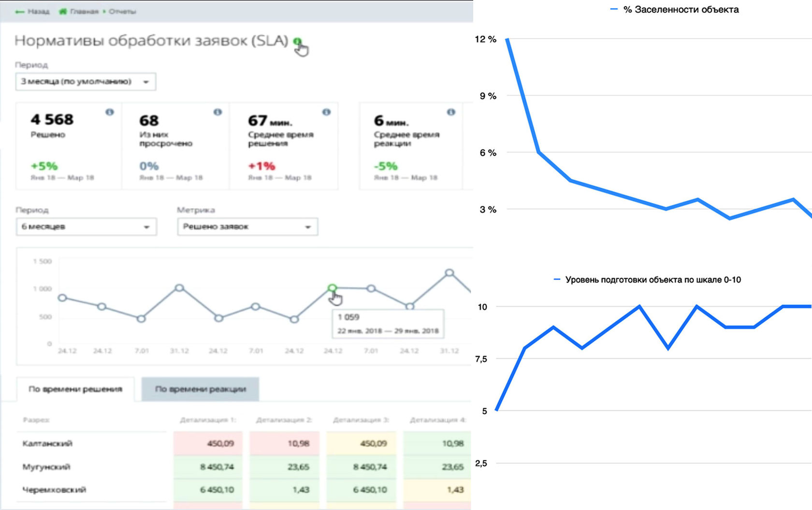The width and height of the screenshot is (812, 510).
Task: Click the green info icon beside SLA title
Action: point(297,42)
